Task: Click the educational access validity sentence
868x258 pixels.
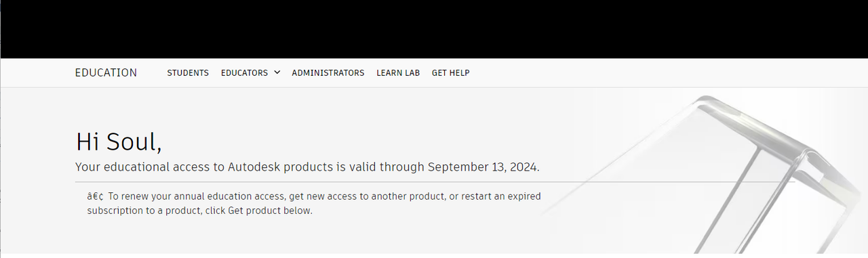Action: [307, 167]
